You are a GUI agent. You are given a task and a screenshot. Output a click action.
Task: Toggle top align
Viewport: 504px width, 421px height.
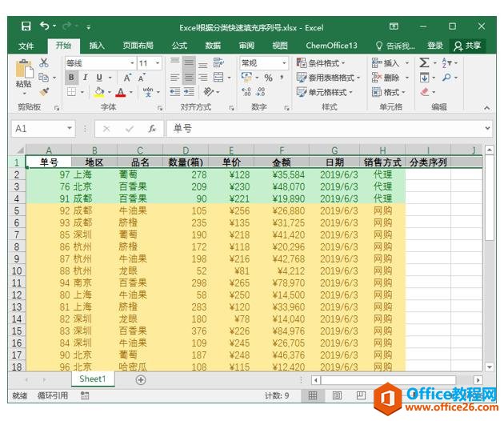point(175,62)
